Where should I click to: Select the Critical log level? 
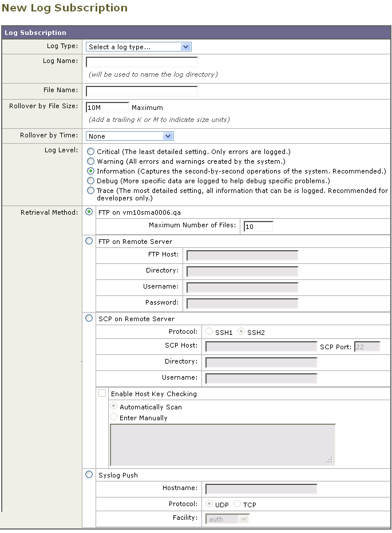(90, 152)
